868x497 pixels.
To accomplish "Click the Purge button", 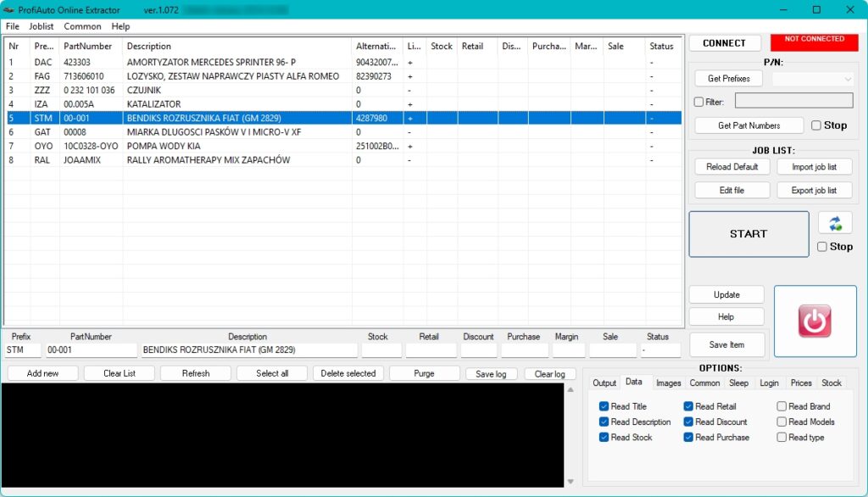I will coord(424,373).
